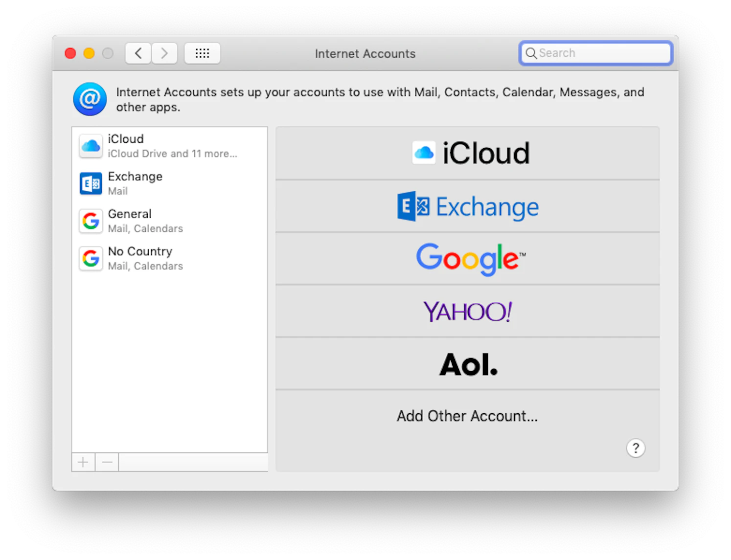Click the Exchange icon in sidebar list
The width and height of the screenshot is (731, 560).
tap(91, 183)
